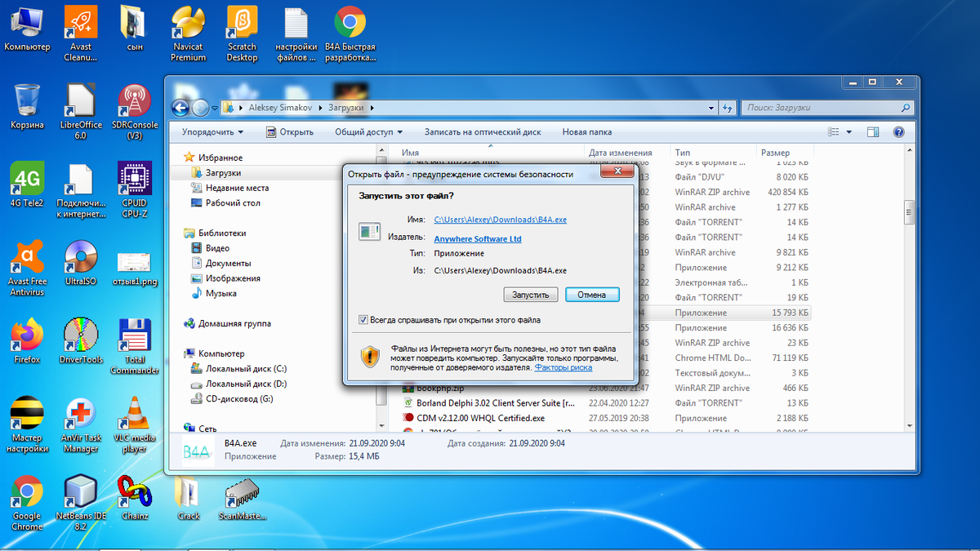Uncheck Всегда спрашивать при открытии этого файла
The image size is (980, 551).
point(363,320)
